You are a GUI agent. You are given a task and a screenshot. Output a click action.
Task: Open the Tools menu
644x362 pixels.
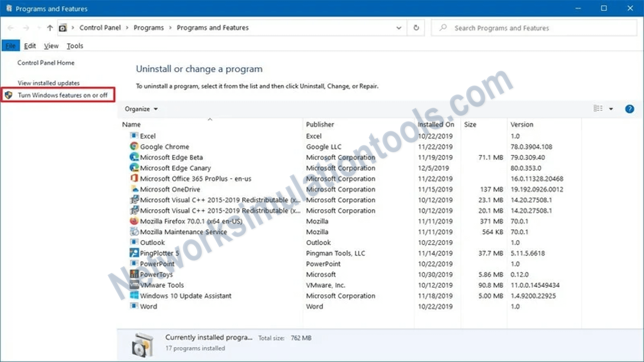[75, 46]
